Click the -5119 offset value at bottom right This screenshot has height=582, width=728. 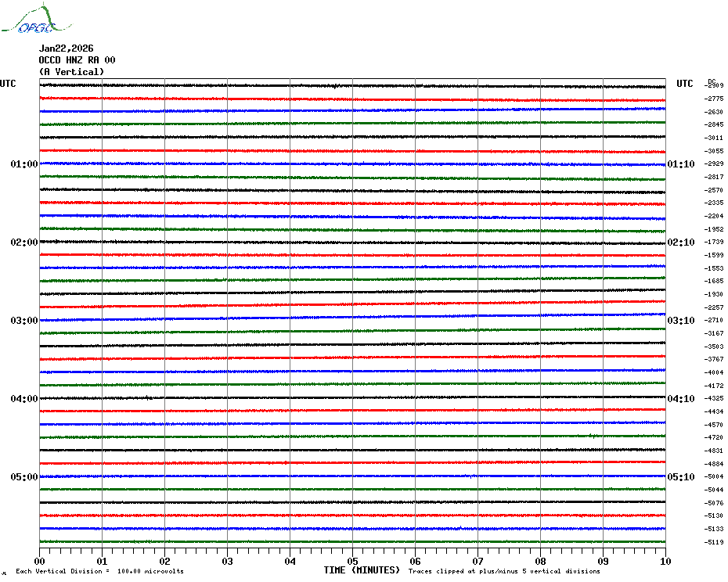click(714, 542)
